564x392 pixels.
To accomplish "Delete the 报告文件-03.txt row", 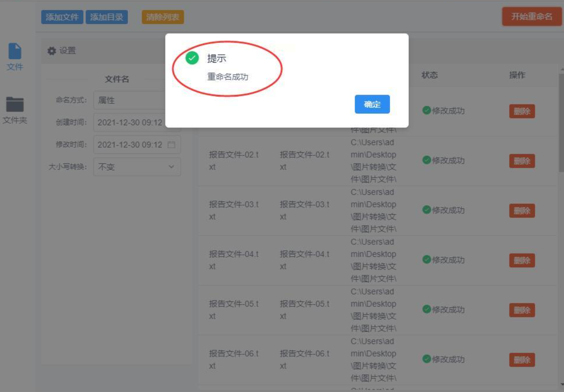I will (522, 211).
